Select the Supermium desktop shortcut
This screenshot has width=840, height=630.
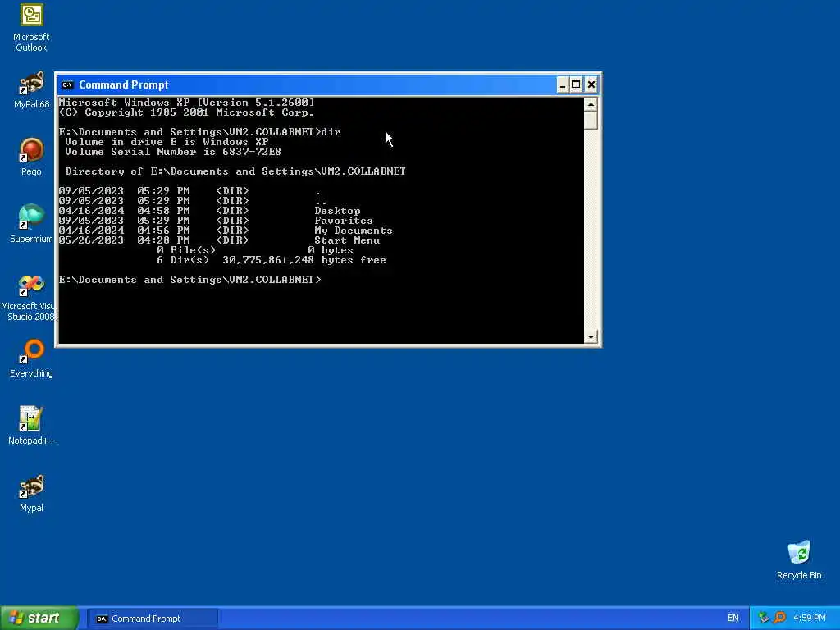[x=31, y=224]
